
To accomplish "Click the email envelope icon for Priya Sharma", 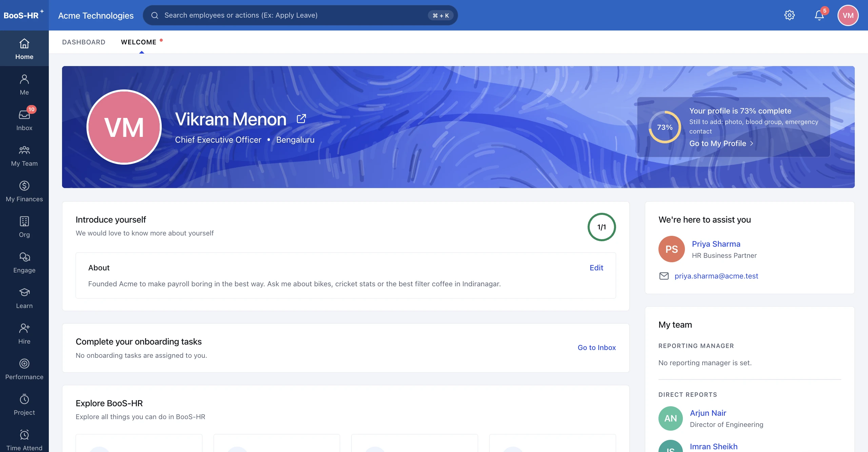I will [x=664, y=276].
